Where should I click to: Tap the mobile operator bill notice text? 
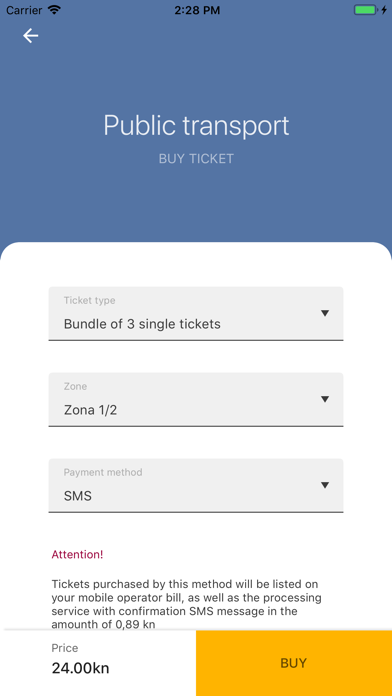[186, 604]
